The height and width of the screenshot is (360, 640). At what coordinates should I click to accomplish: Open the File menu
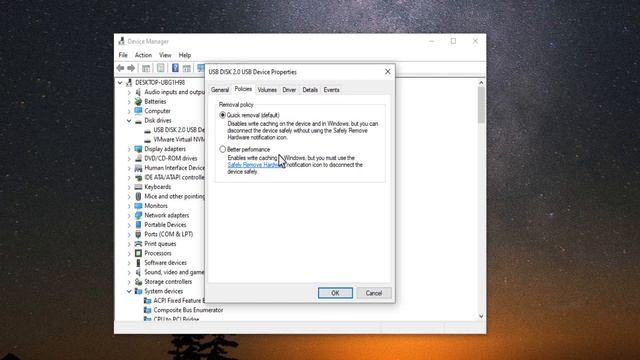click(123, 55)
